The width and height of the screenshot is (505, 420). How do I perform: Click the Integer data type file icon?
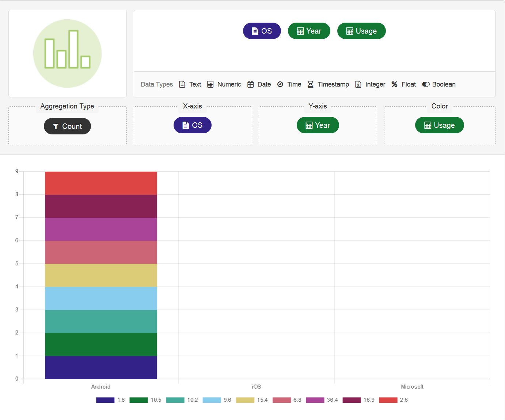pyautogui.click(x=358, y=84)
